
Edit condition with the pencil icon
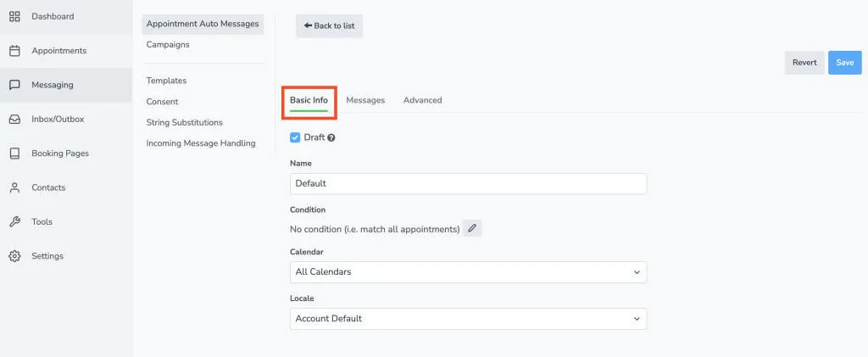tap(472, 228)
